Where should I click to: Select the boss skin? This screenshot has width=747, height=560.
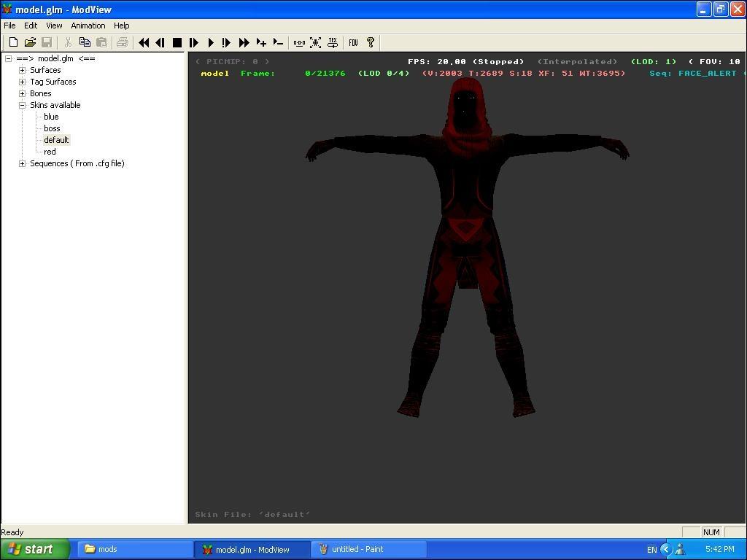[52, 128]
